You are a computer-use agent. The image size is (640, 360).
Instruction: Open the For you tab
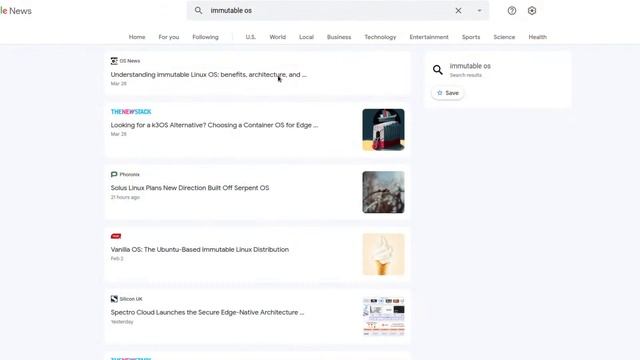coord(169,37)
